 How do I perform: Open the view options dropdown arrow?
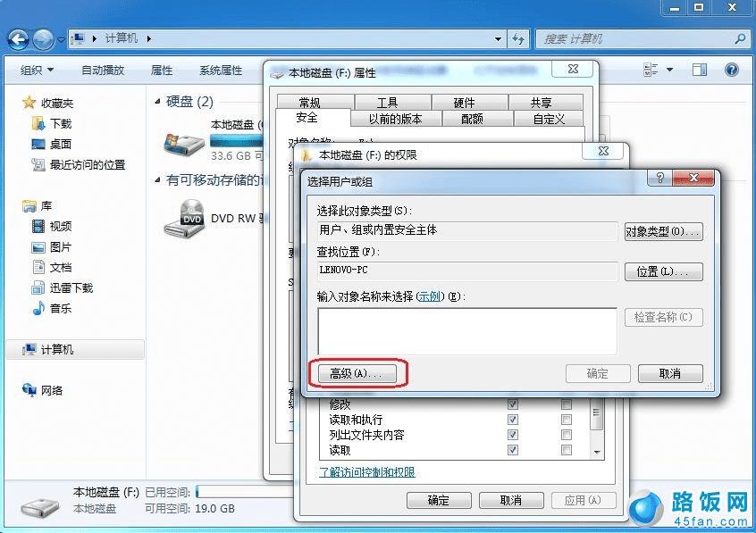click(669, 70)
